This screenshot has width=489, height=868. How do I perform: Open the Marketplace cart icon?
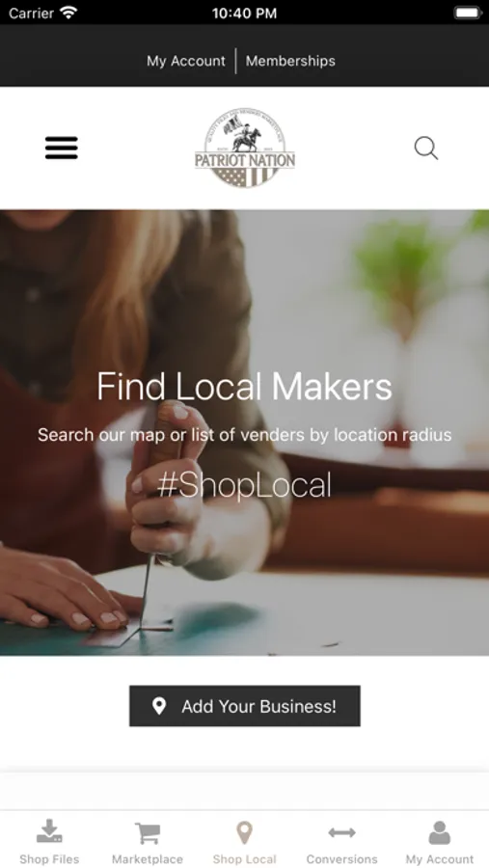pyautogui.click(x=148, y=833)
